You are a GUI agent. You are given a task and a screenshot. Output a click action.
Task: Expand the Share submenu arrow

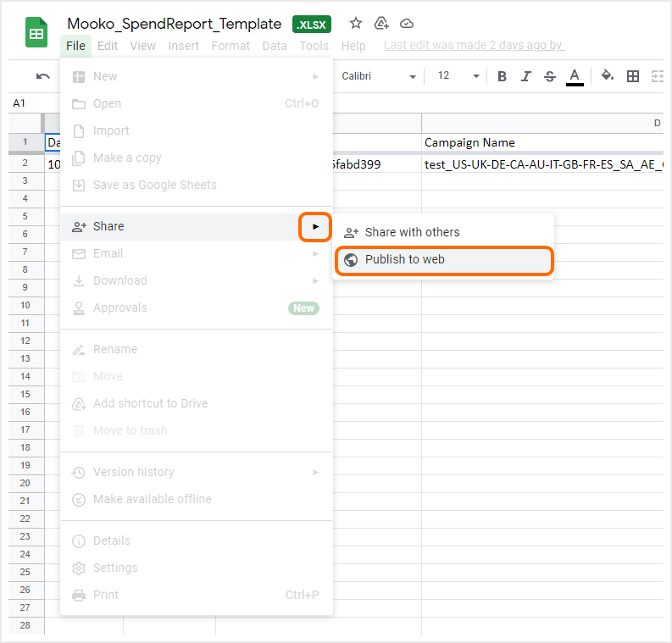click(315, 226)
